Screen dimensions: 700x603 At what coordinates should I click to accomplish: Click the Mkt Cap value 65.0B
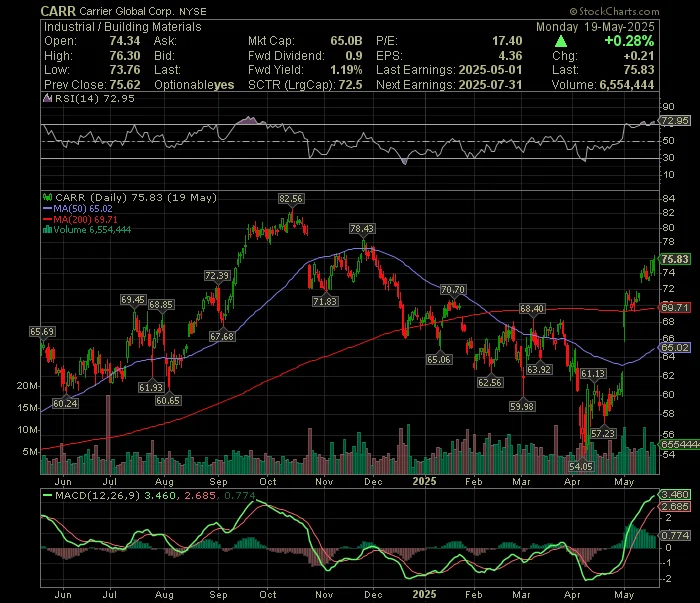coord(346,41)
